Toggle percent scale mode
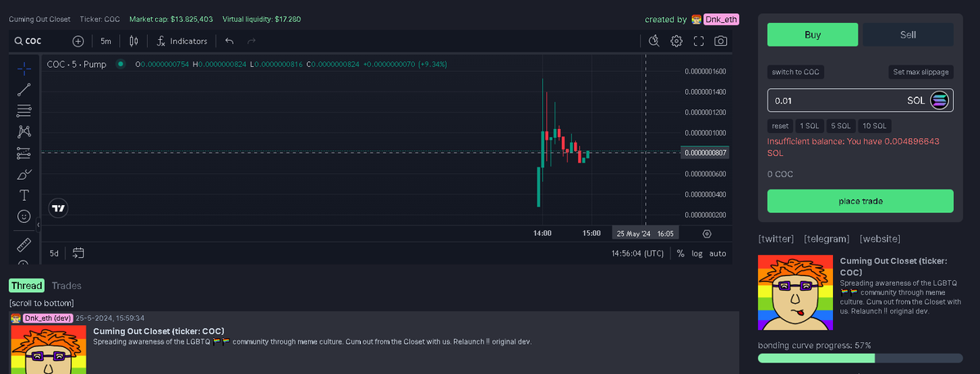The width and height of the screenshot is (980, 374). 680,253
